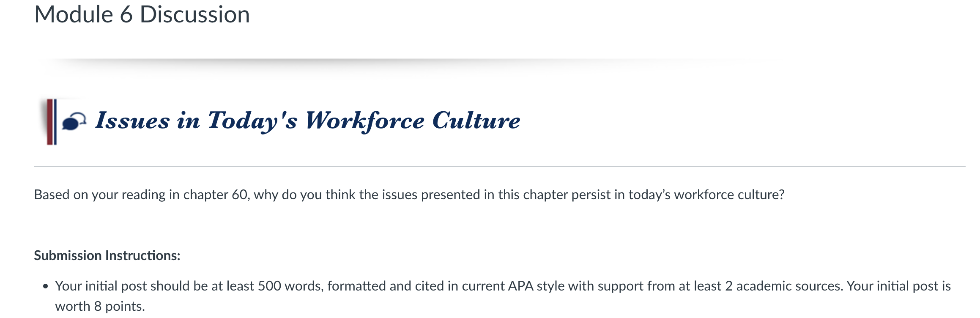
Task: Click the discussion question paragraph
Action: pos(409,195)
